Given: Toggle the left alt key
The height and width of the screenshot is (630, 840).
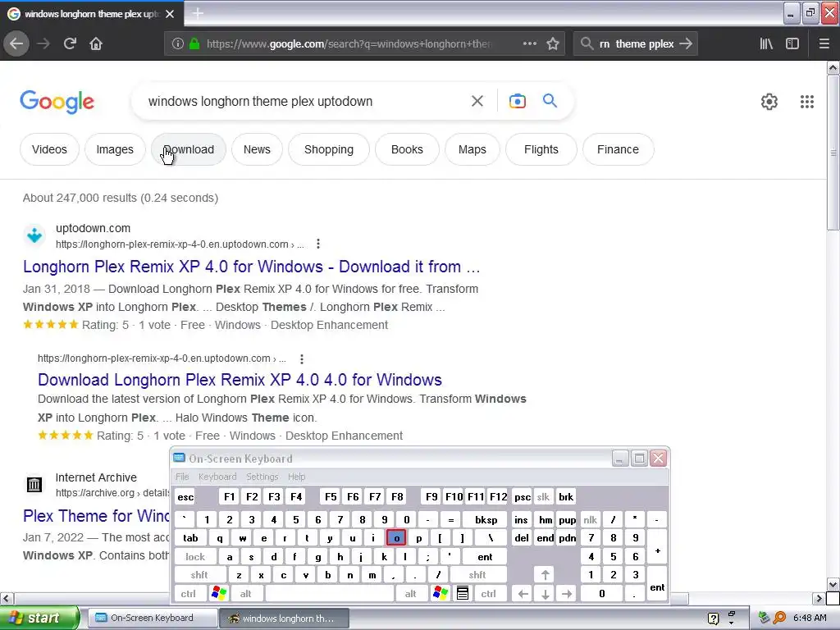Looking at the screenshot, I should click(x=246, y=594).
